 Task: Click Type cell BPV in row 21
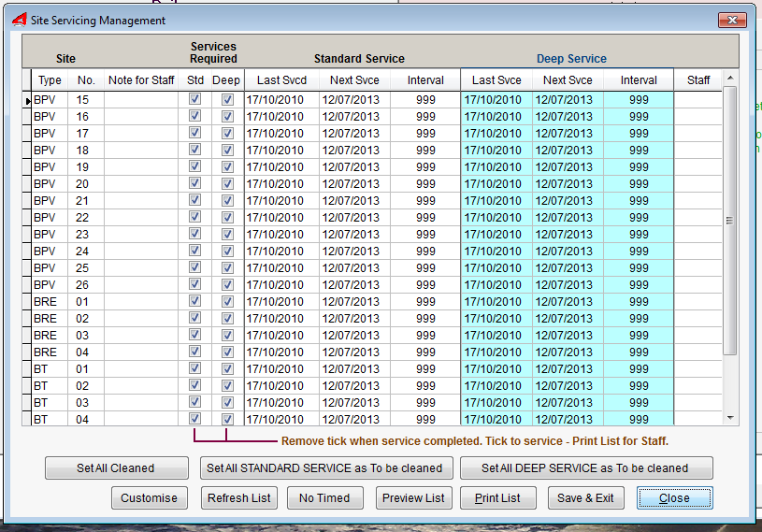[x=50, y=201]
